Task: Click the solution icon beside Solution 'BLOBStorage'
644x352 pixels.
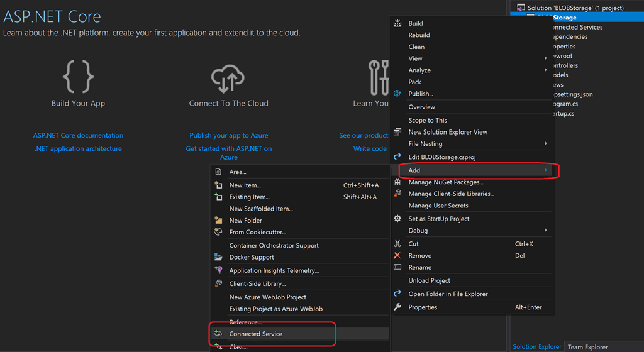Action: pyautogui.click(x=521, y=8)
